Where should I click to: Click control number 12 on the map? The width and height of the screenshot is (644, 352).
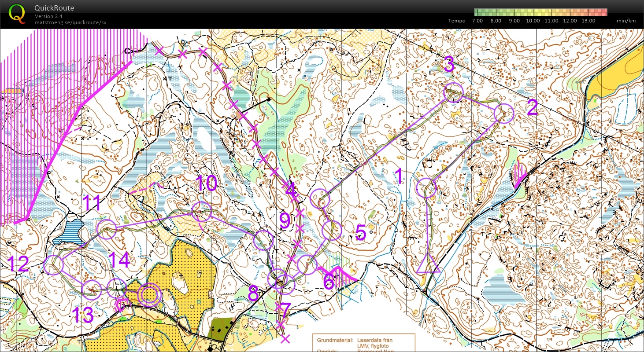pyautogui.click(x=18, y=264)
